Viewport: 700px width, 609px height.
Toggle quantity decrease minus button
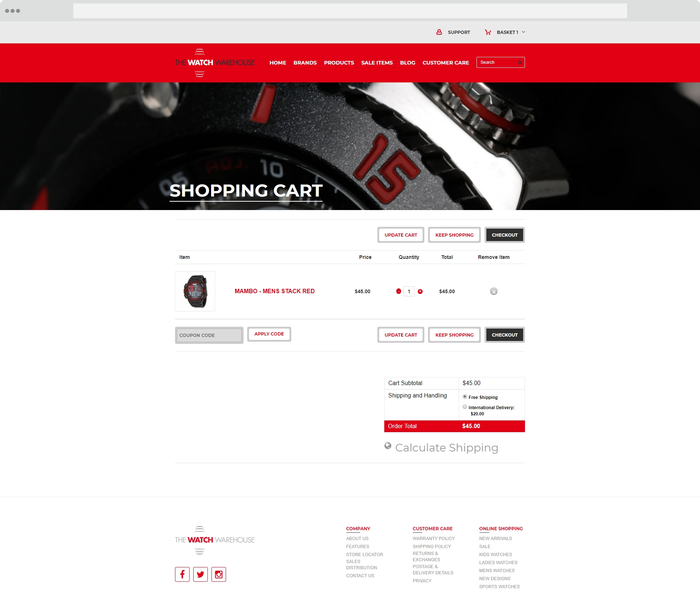pos(399,291)
